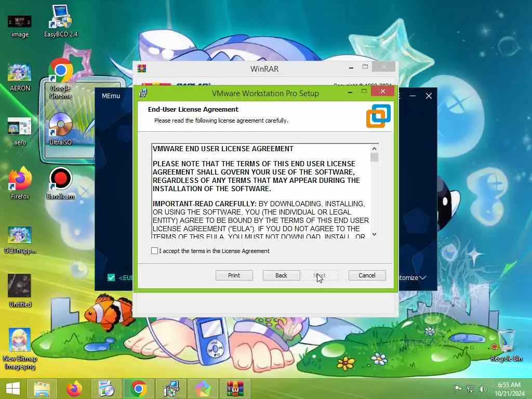Open Action Center flag in system tray
This screenshot has width=532, height=399.
(x=458, y=389)
